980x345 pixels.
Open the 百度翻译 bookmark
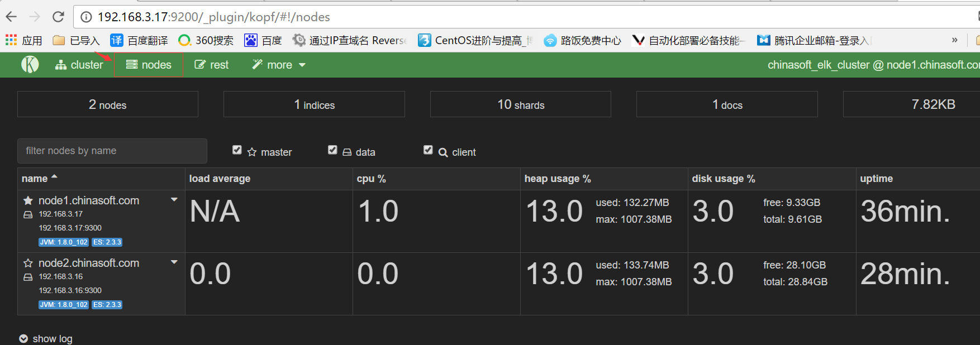(139, 40)
